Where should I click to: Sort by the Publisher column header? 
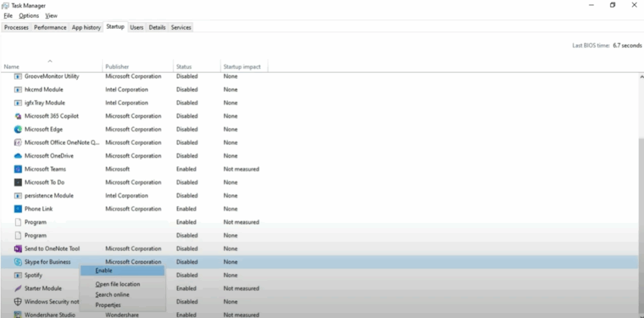pos(138,67)
